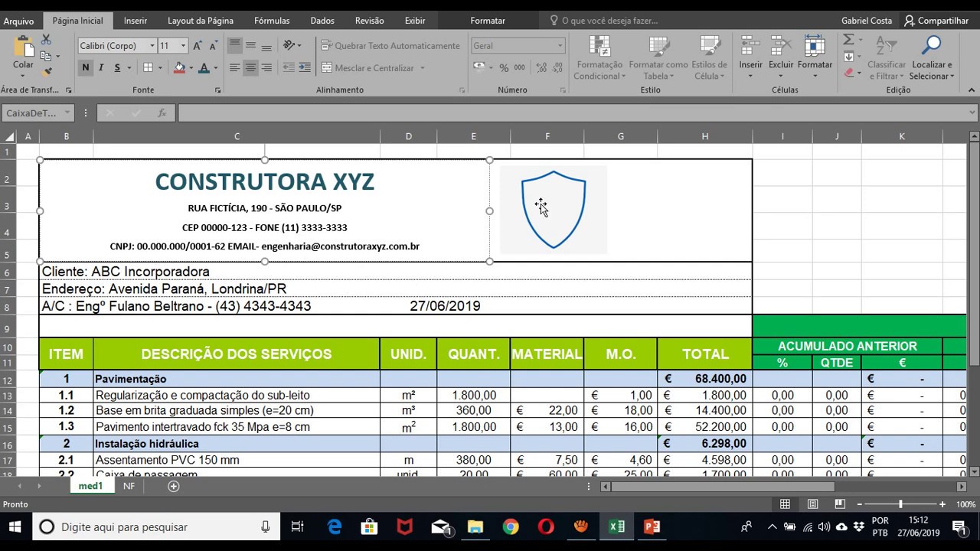Expand the Name Box dropdown arrow

[67, 113]
